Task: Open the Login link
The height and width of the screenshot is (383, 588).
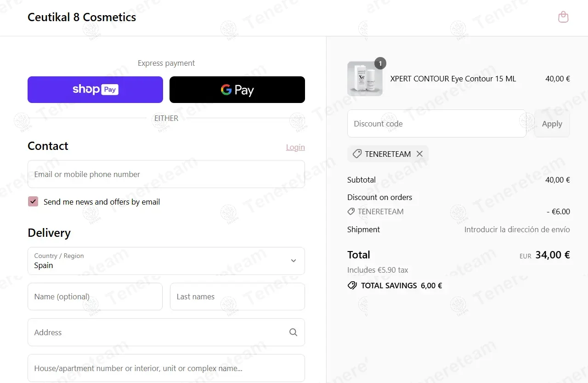Action: [295, 147]
